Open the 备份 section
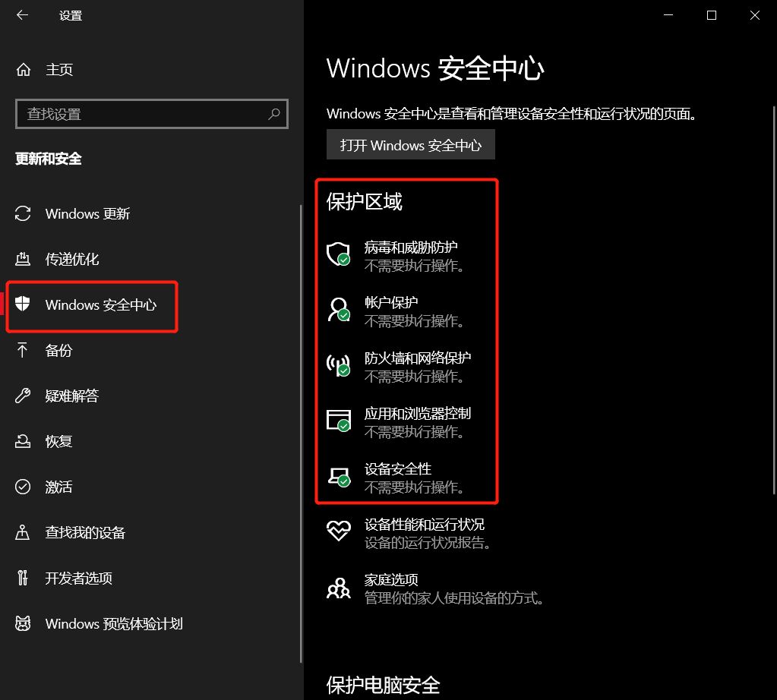Image resolution: width=777 pixels, height=700 pixels. pos(58,350)
